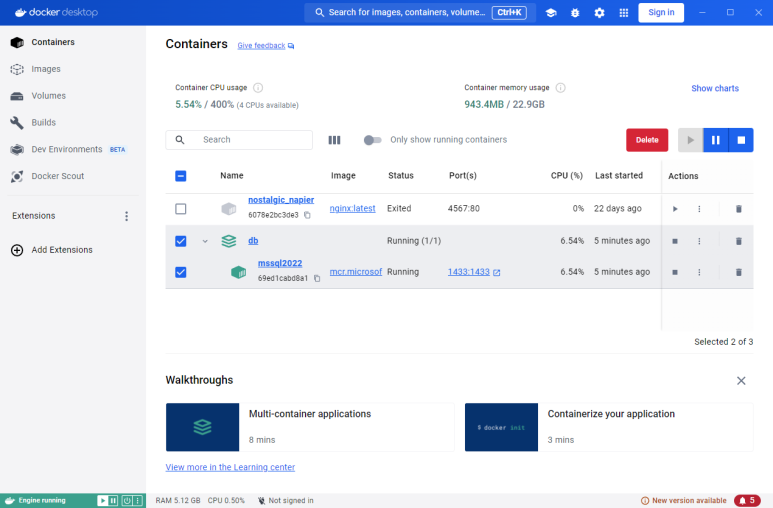This screenshot has height=508, width=773.
Task: Open the extensions grid icon in header
Action: (x=624, y=13)
